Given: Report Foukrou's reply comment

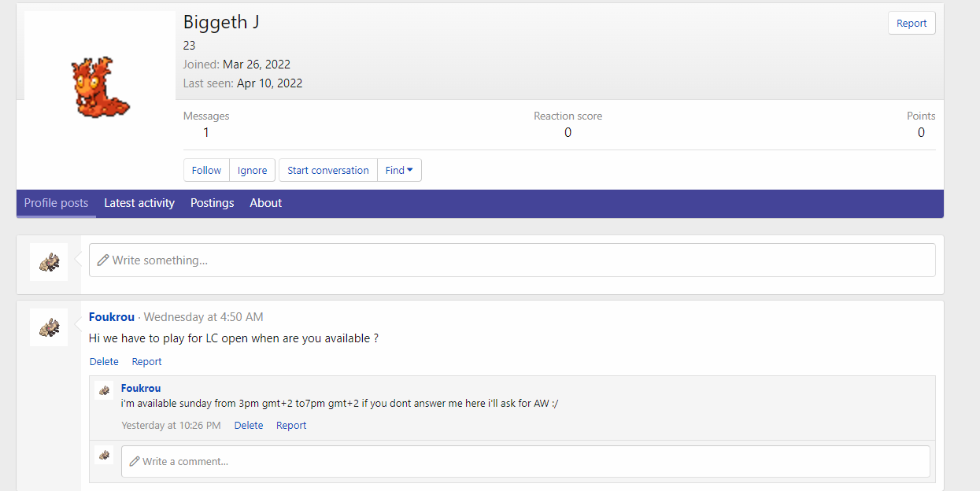Looking at the screenshot, I should [x=291, y=426].
